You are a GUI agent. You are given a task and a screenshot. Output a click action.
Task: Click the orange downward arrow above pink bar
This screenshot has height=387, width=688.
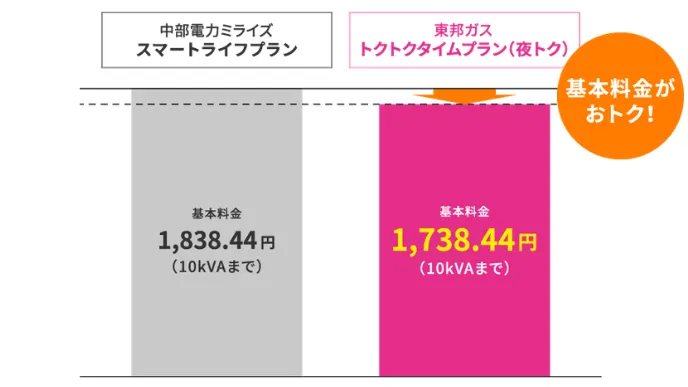[x=464, y=96]
